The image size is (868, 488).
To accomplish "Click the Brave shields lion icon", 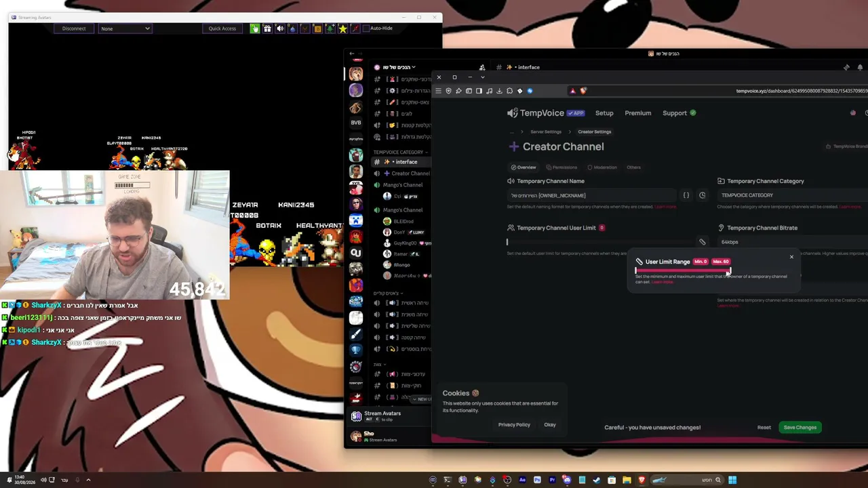I will pyautogui.click(x=583, y=91).
